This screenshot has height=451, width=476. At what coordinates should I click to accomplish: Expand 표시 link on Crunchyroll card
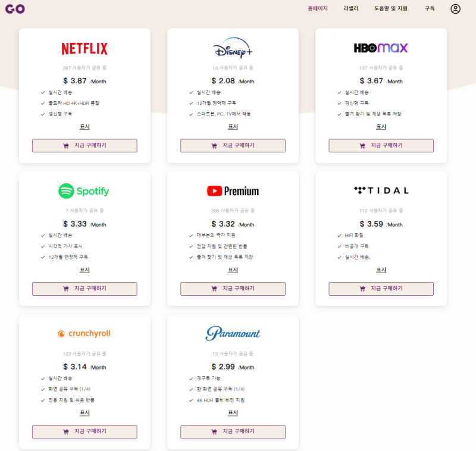[x=84, y=412]
